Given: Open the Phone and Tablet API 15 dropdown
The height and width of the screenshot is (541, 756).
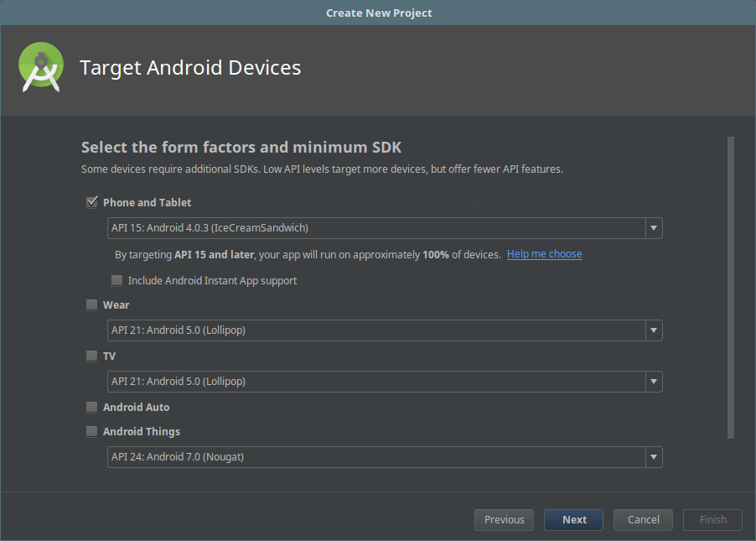Looking at the screenshot, I should (x=376, y=228).
